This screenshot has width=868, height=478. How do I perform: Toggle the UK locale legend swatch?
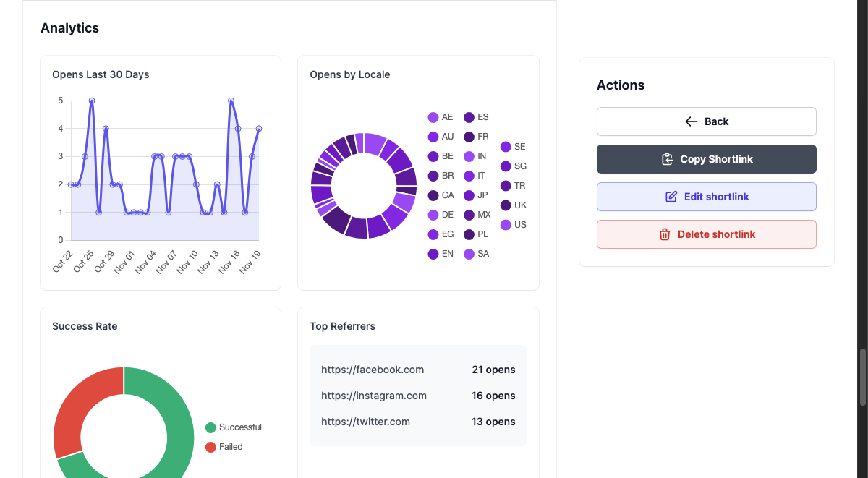[x=506, y=205]
